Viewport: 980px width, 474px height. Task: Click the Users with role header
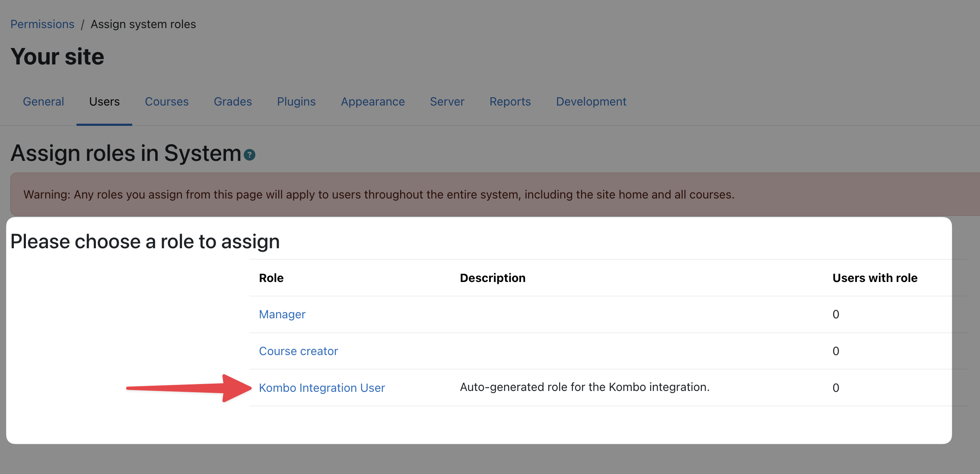coord(875,278)
